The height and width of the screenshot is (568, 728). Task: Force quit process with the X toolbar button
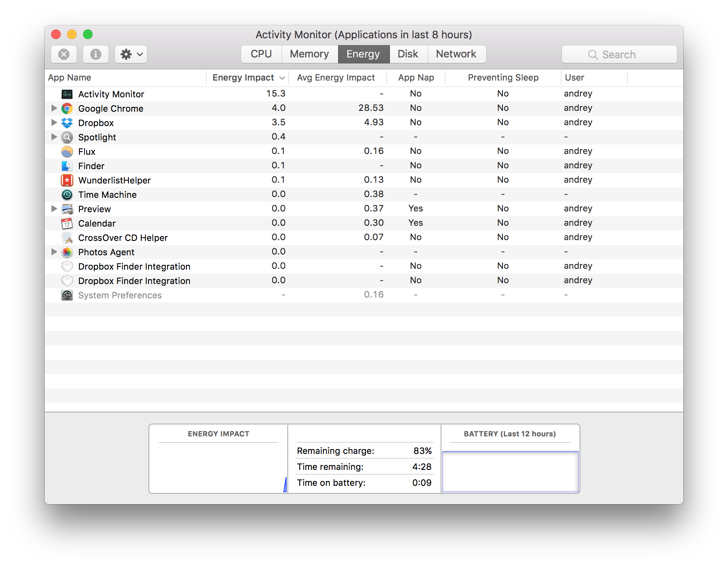coord(64,54)
